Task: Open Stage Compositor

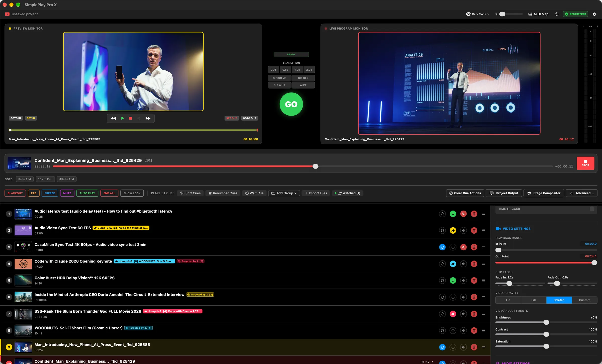Action: pyautogui.click(x=544, y=193)
